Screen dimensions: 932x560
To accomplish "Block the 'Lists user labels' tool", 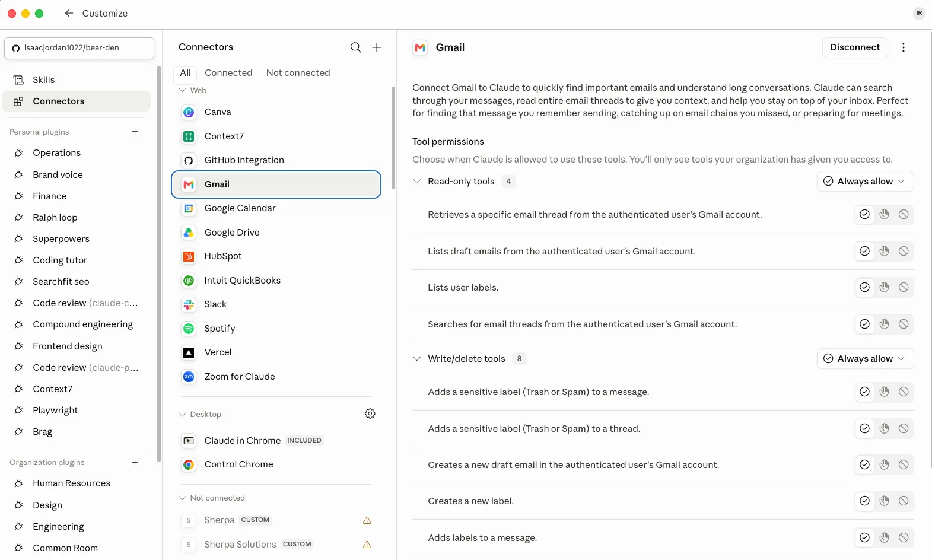I will click(x=904, y=288).
